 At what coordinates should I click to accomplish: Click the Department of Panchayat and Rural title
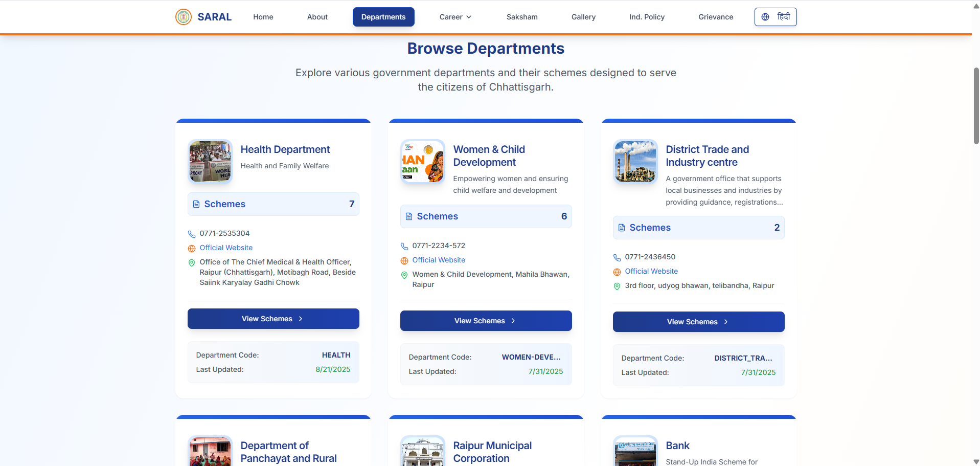click(288, 452)
